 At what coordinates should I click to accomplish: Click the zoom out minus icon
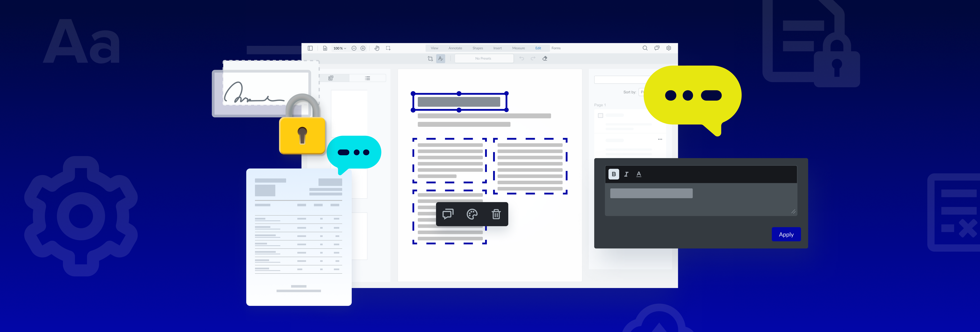point(354,48)
